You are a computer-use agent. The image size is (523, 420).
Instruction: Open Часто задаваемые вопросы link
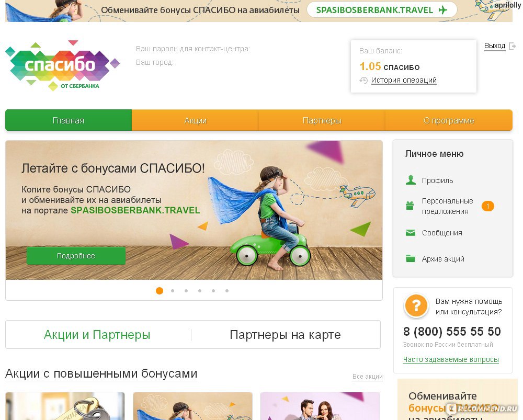pos(451,360)
